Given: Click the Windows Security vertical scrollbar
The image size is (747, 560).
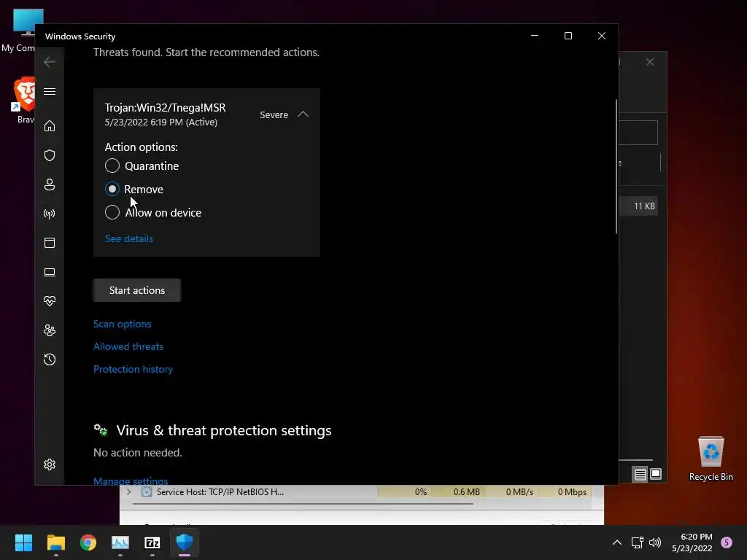Looking at the screenshot, I should click(616, 167).
